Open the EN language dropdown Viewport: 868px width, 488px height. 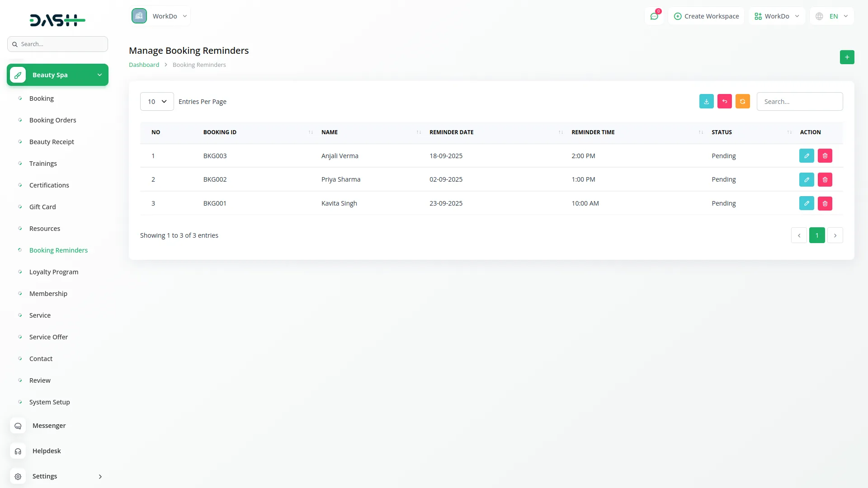click(832, 16)
